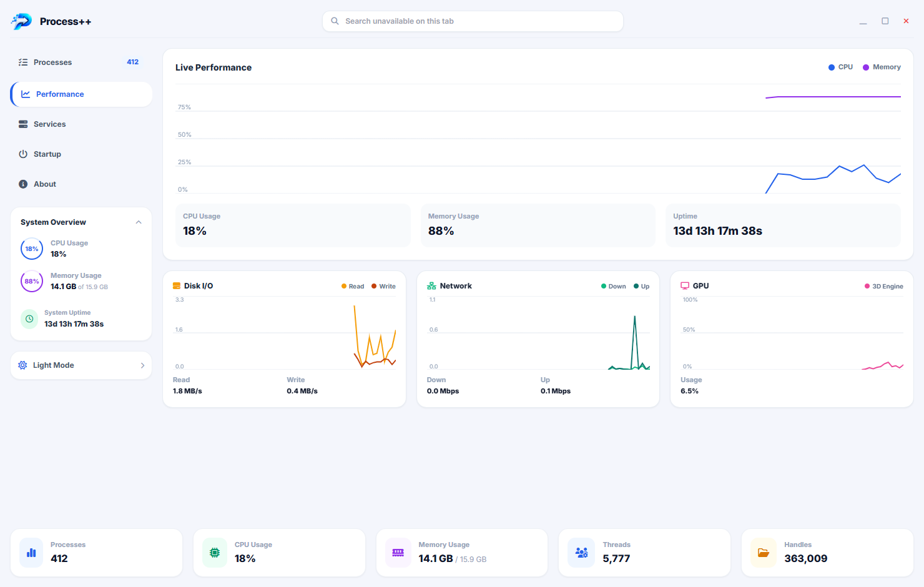The height and width of the screenshot is (587, 924).
Task: Click the GPU Usage 6.5% value
Action: (x=689, y=391)
